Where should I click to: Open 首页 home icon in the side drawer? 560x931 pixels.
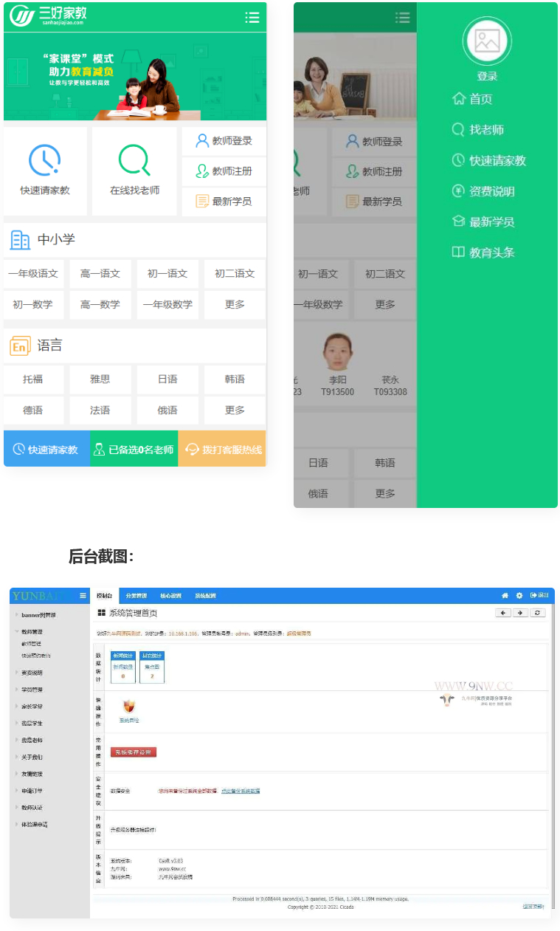[x=459, y=99]
